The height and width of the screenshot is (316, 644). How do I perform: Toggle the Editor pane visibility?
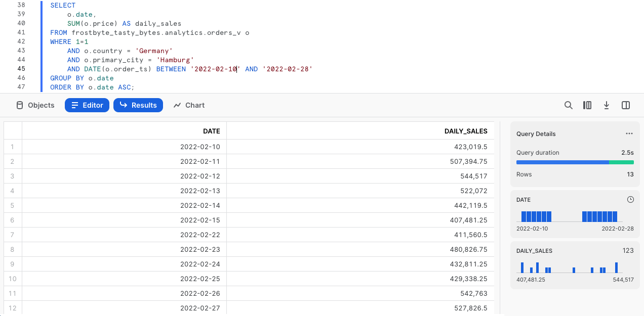point(87,105)
